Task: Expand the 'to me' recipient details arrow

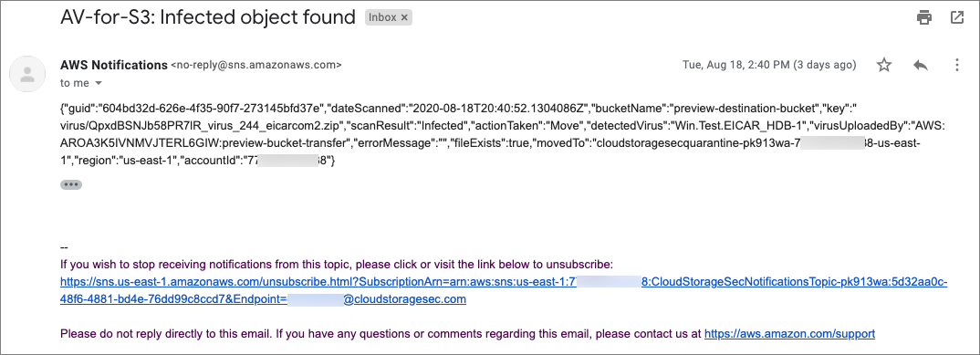Action: click(x=99, y=83)
